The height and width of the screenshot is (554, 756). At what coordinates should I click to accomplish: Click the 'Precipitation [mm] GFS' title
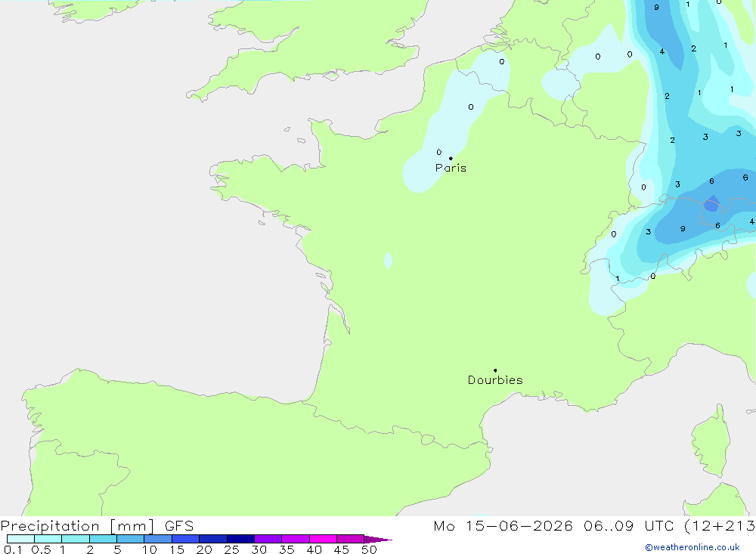[97, 525]
